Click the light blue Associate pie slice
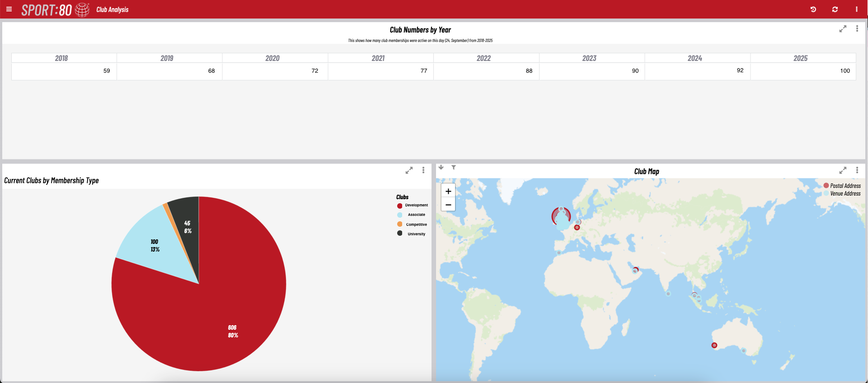Screen dimensions: 868x383 (149, 239)
